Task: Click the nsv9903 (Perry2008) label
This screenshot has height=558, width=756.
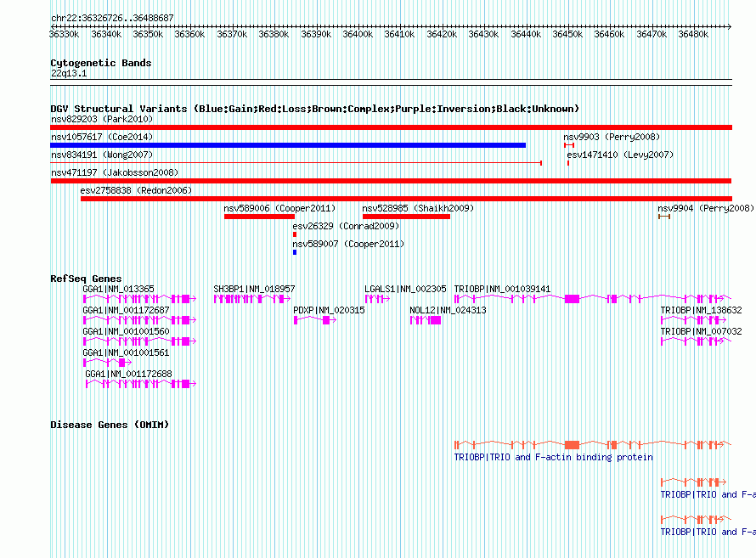Action: pyautogui.click(x=612, y=137)
